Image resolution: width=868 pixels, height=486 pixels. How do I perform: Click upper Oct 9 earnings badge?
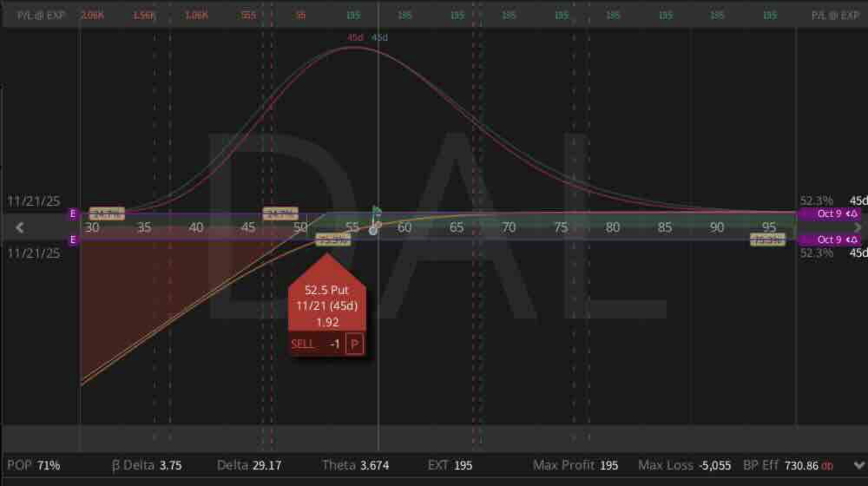pos(830,213)
